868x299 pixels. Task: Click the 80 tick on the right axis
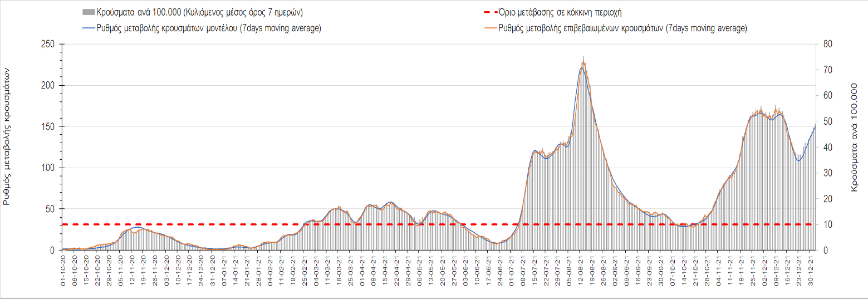click(827, 45)
